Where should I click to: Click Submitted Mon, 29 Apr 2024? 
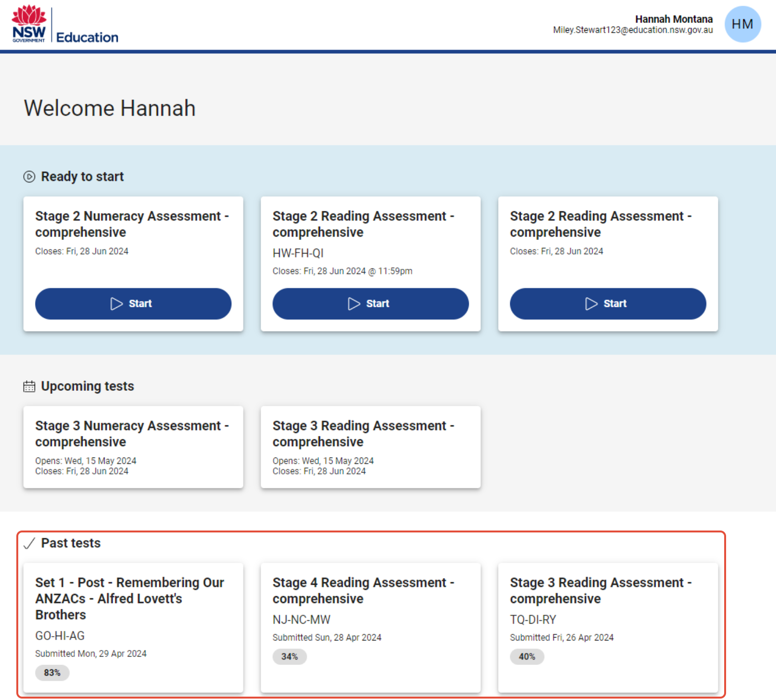point(91,653)
